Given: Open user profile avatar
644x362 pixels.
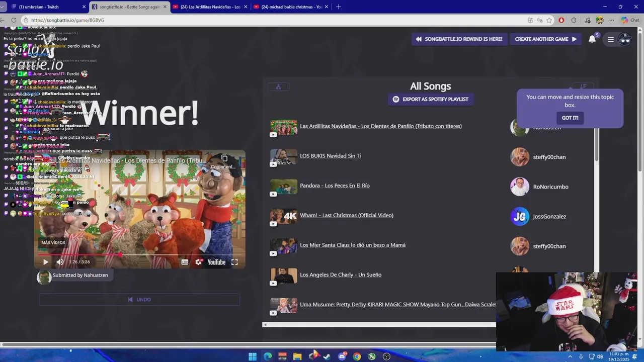Looking at the screenshot, I should pyautogui.click(x=624, y=39).
